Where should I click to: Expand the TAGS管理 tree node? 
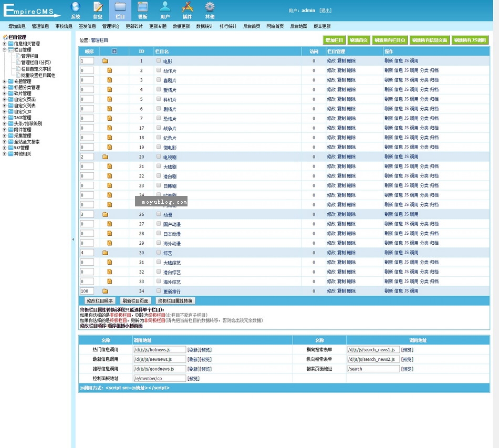[x=4, y=118]
